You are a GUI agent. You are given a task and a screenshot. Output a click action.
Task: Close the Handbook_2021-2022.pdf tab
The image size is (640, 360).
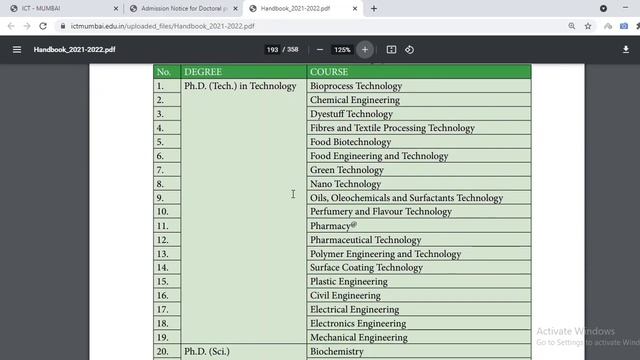[x=355, y=9]
